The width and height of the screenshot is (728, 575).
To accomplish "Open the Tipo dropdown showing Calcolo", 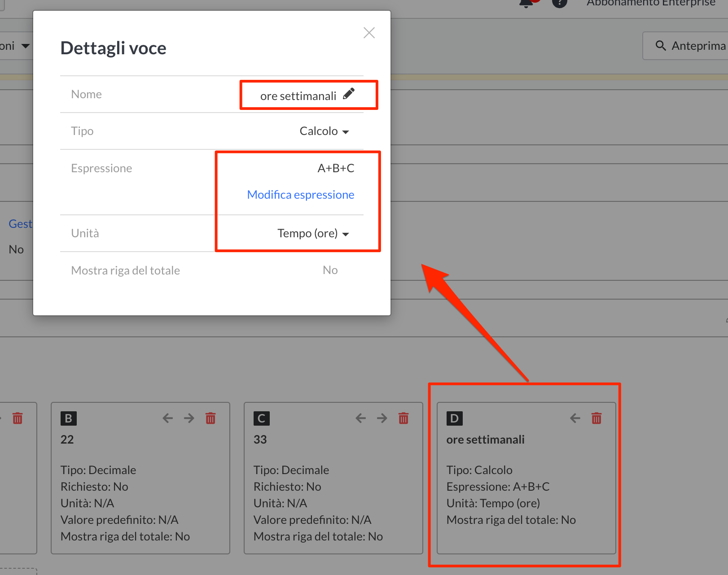I will 324,131.
